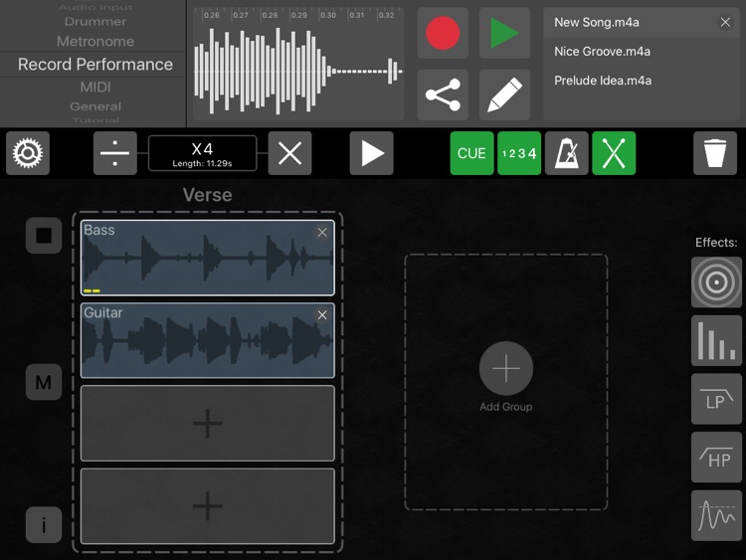Toggle the drumsticks drummer button
This screenshot has width=746, height=560.
tap(614, 153)
